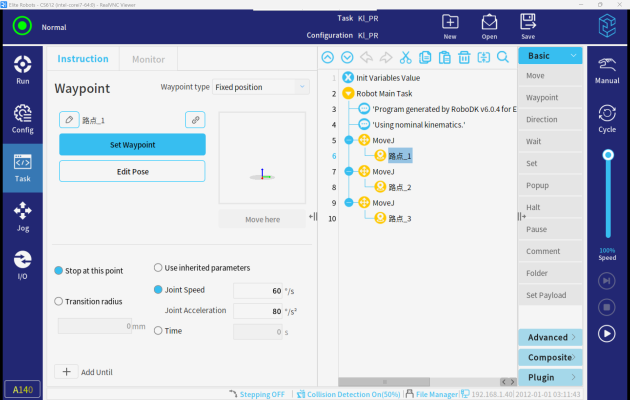
Task: Expand the Plugin instruction category
Action: [550, 378]
